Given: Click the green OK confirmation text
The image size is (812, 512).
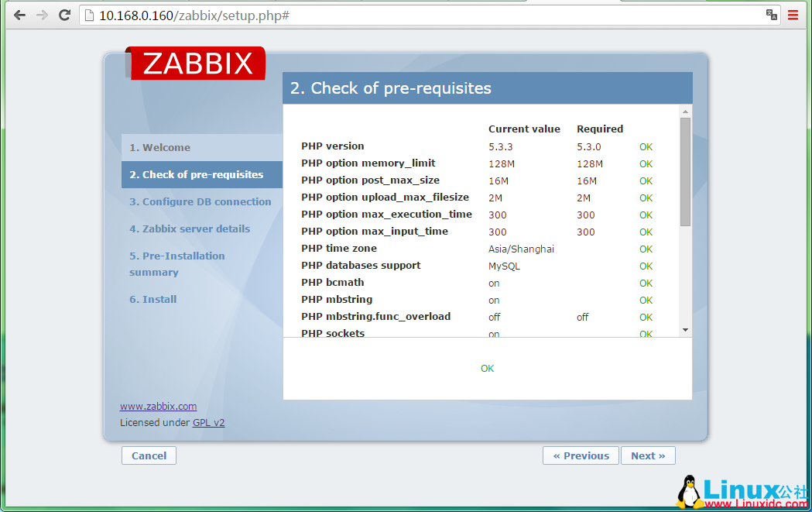Looking at the screenshot, I should click(487, 368).
